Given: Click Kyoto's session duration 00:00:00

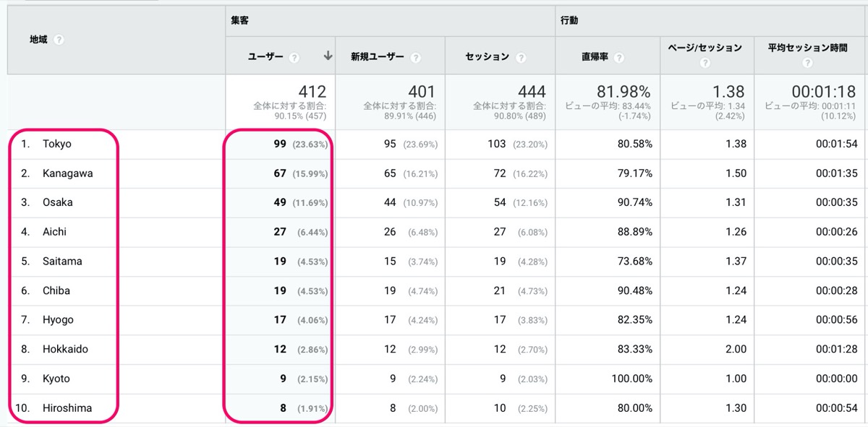Looking at the screenshot, I should 837,379.
